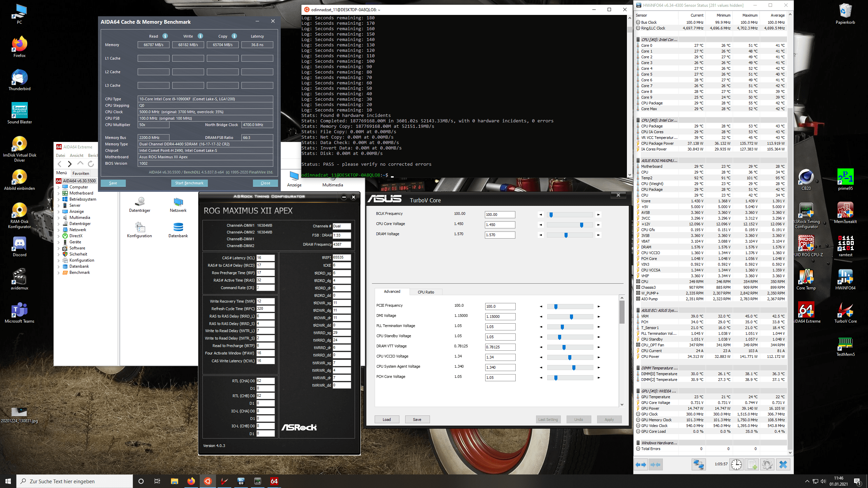This screenshot has height=488, width=868.
Task: Click Windows Start button
Action: pos(8,481)
